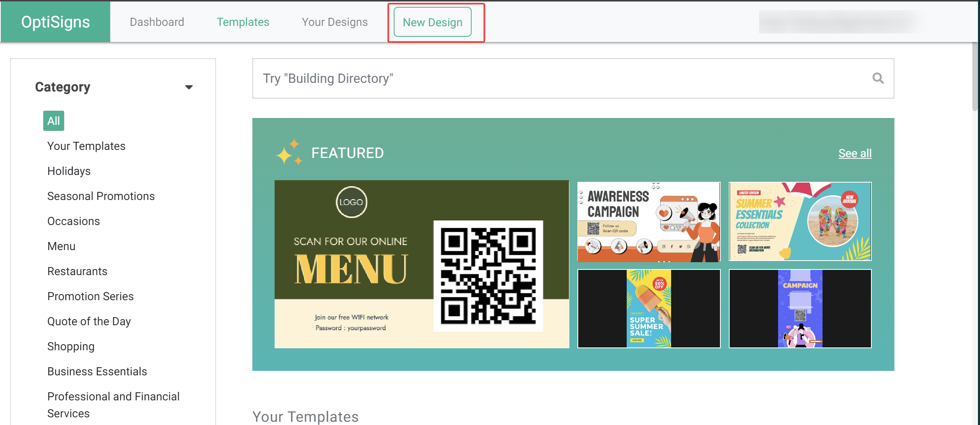Image resolution: width=980 pixels, height=425 pixels.
Task: Click the New Design button
Action: [x=432, y=22]
